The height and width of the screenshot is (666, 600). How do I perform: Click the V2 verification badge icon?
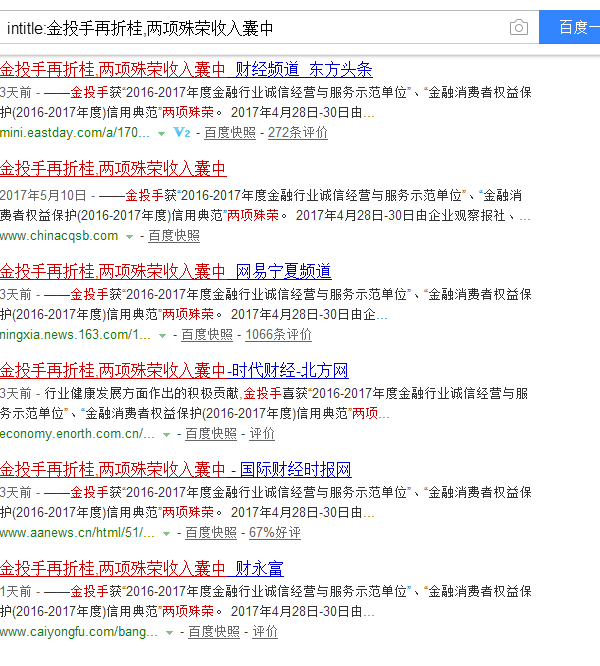(x=182, y=133)
